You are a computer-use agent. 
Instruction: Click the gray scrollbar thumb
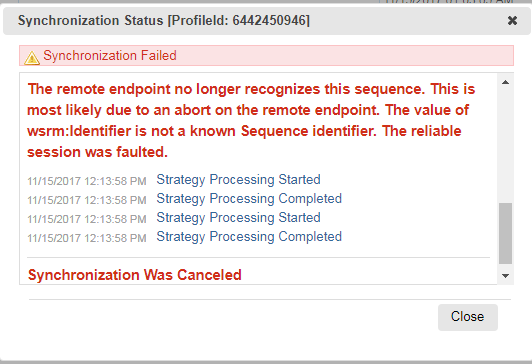click(506, 233)
